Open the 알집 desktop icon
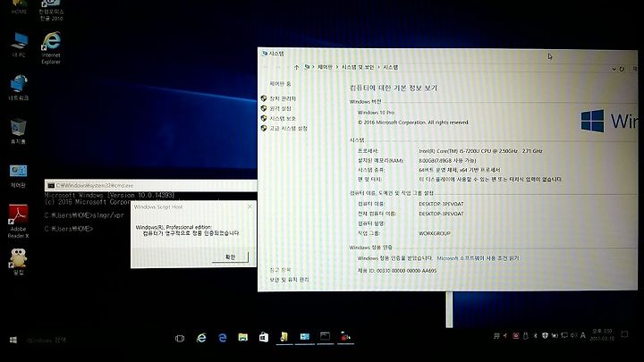Viewport: 644px width, 362px height. [18, 261]
